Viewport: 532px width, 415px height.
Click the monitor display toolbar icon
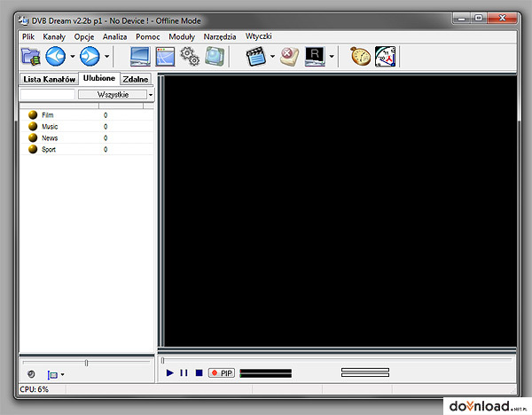point(140,57)
